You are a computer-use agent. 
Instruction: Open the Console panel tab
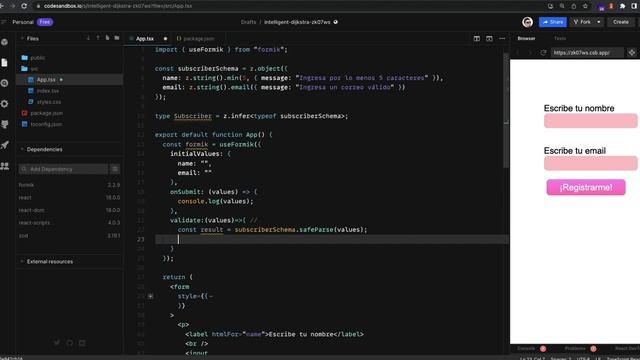coord(526,349)
